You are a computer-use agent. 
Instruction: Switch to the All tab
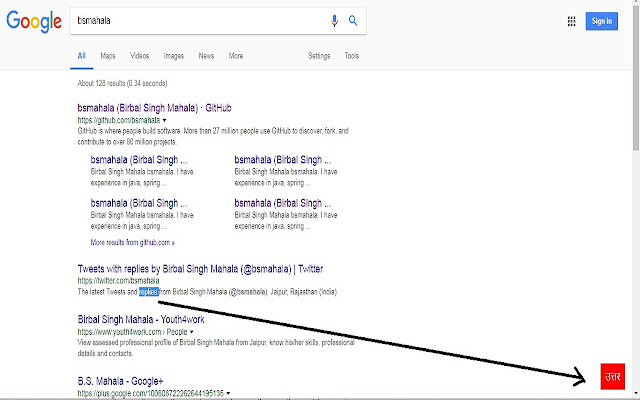[82, 56]
